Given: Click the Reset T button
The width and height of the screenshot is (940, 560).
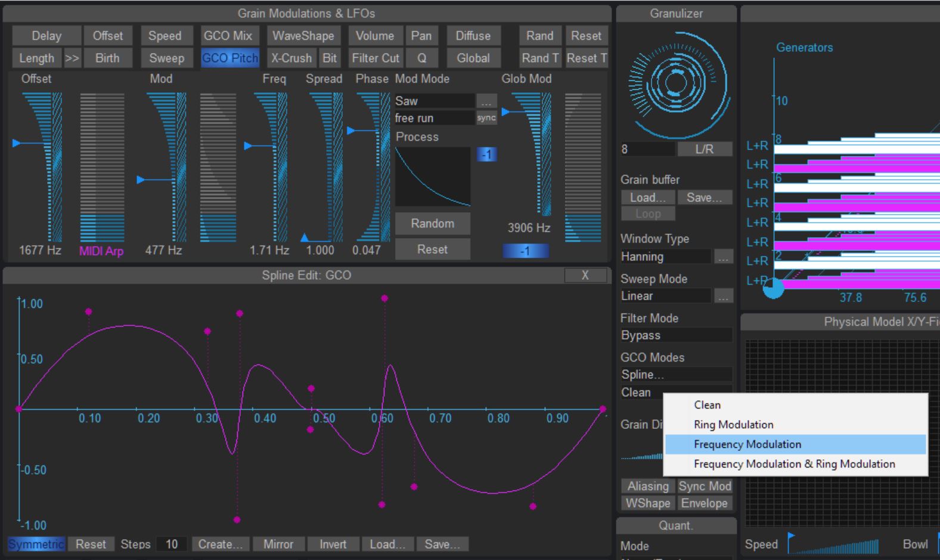Looking at the screenshot, I should coord(587,58).
